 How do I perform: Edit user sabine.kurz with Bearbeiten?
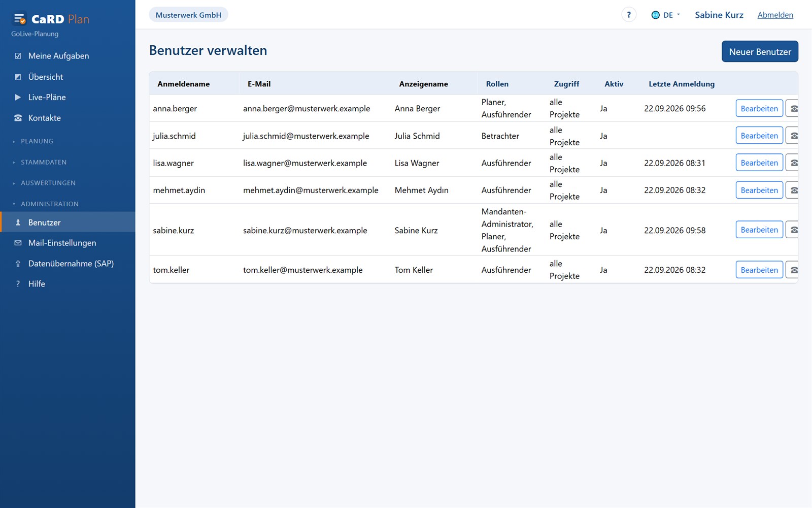click(x=759, y=230)
